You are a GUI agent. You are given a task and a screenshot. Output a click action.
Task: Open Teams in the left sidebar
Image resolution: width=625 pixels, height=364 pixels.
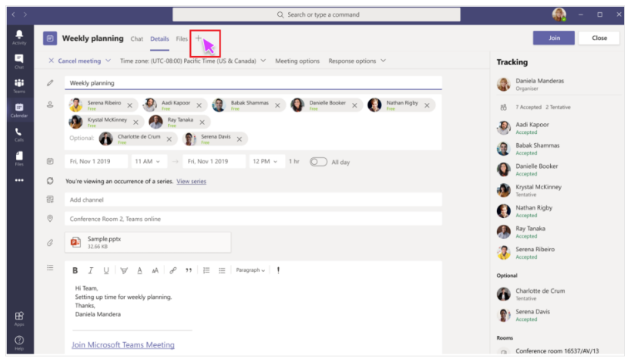(x=19, y=86)
